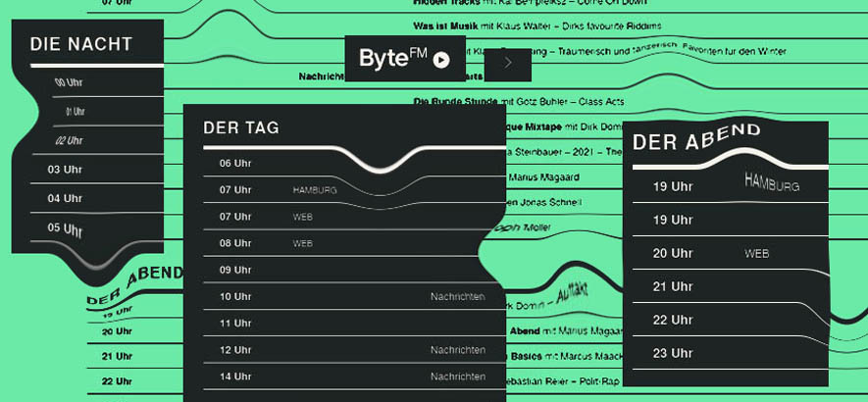Image resolution: width=868 pixels, height=402 pixels.
Task: Click the warped DER ABEND heading on green
Action: pos(134,285)
